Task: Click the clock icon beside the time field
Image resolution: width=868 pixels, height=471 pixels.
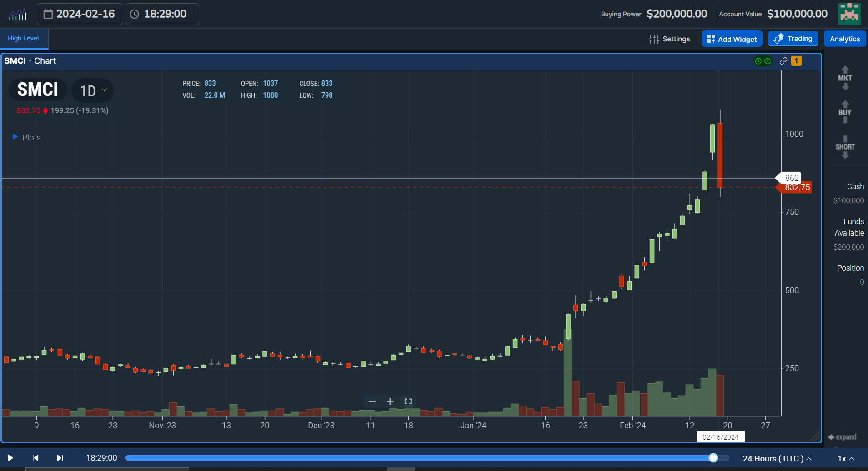Action: (134, 14)
